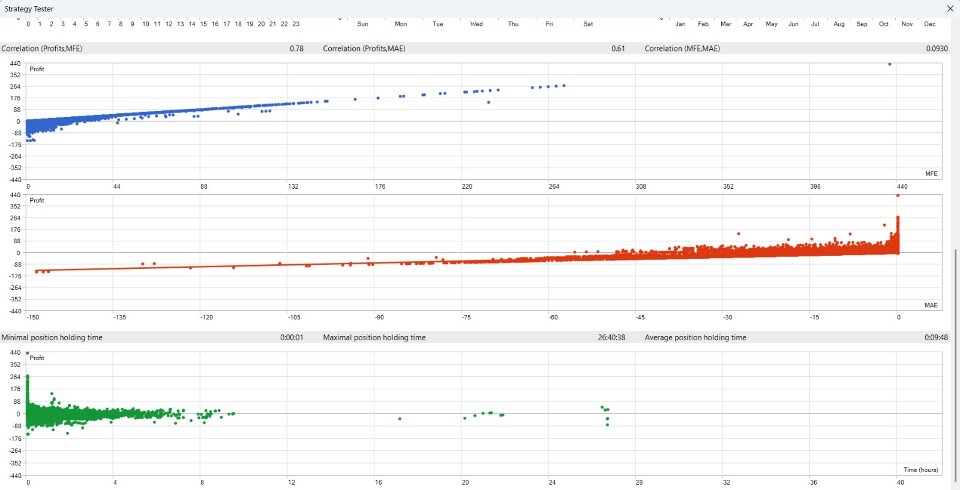
Task: Click the 'Feb' month axis label
Action: (x=703, y=24)
